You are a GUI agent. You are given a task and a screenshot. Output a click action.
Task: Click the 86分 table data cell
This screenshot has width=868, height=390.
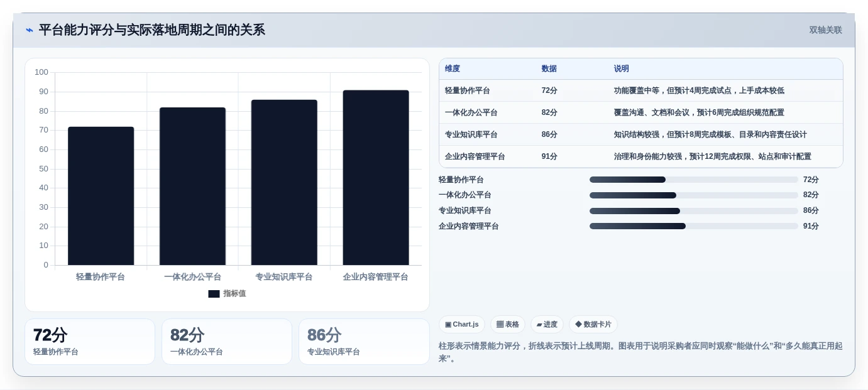coord(549,134)
